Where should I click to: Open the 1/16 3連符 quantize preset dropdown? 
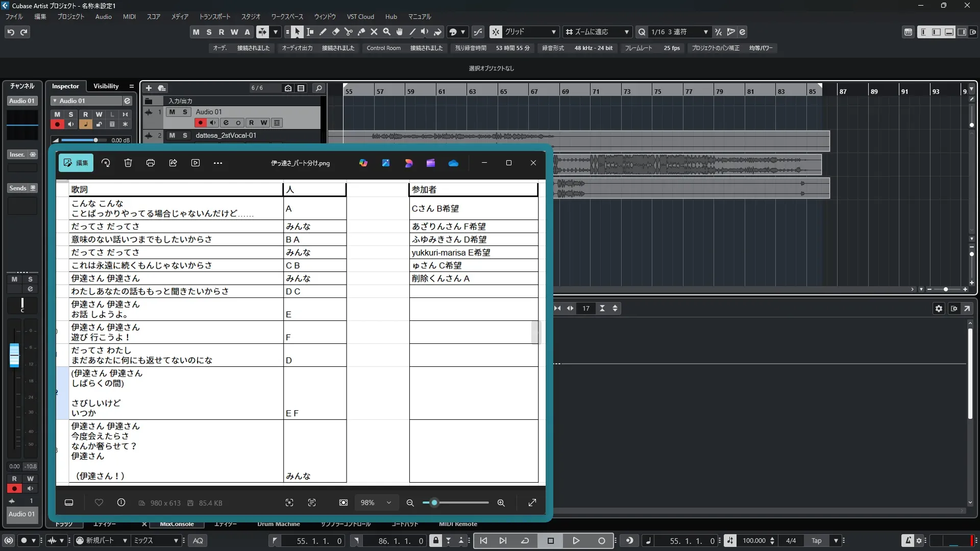pyautogui.click(x=705, y=32)
